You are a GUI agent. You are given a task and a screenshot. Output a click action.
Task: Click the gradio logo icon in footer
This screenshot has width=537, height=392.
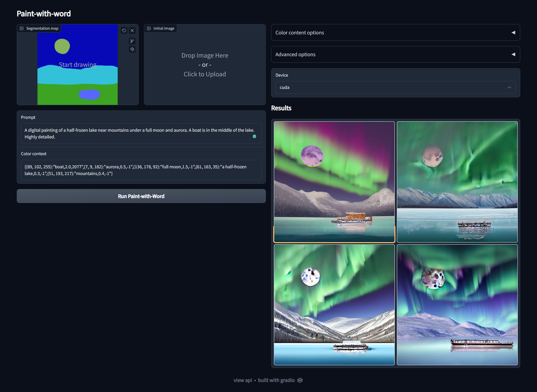click(300, 380)
